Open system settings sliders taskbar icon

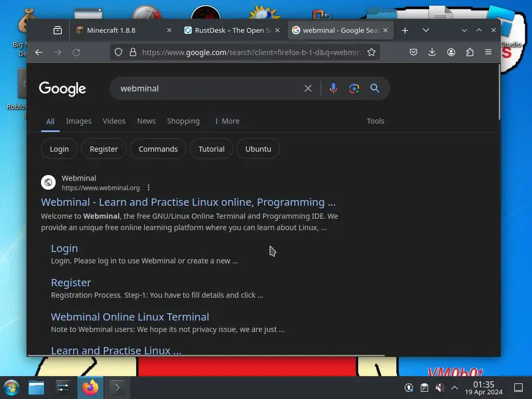63,388
